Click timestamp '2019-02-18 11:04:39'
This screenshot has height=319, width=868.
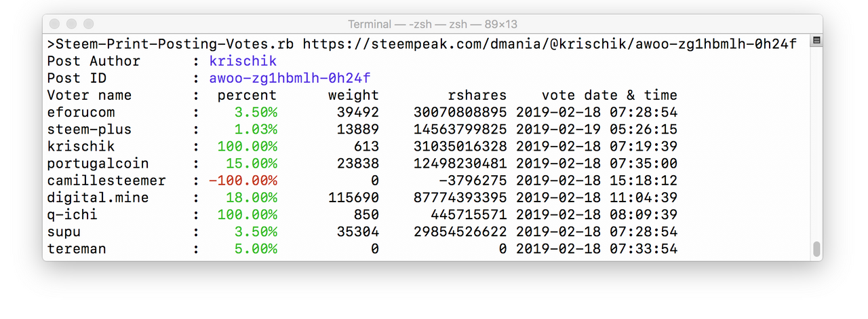pos(597,198)
